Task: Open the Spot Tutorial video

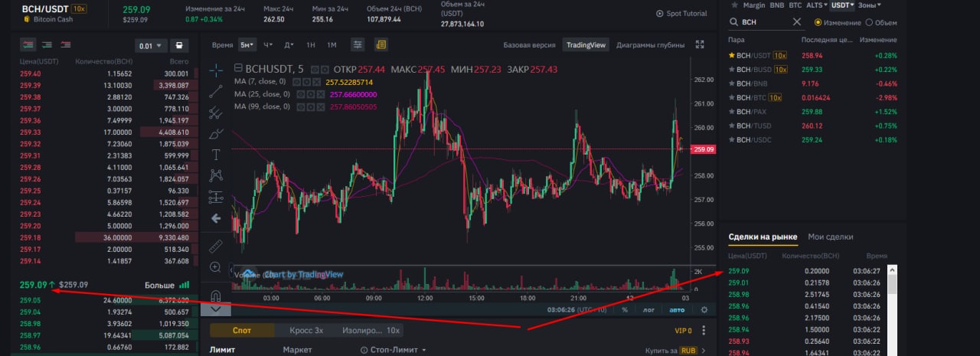Action: [681, 14]
